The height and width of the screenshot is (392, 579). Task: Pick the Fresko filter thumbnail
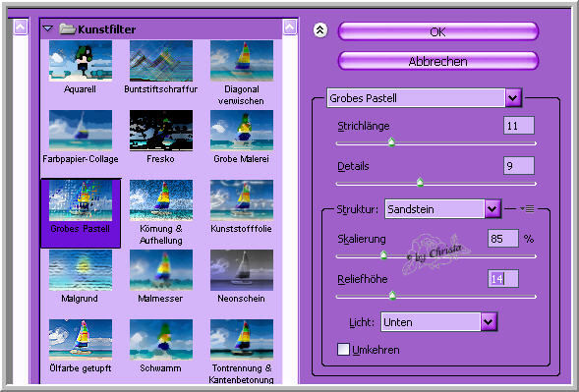(161, 131)
